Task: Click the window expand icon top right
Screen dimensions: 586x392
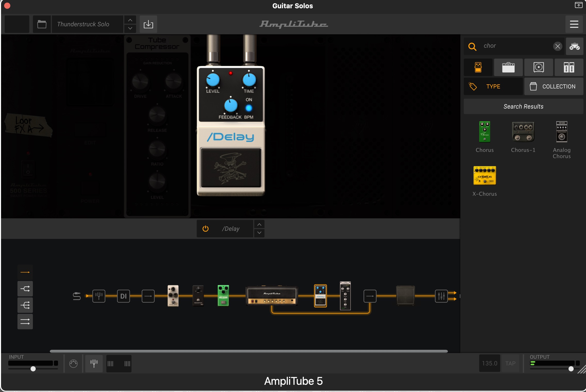Action: coord(579,5)
